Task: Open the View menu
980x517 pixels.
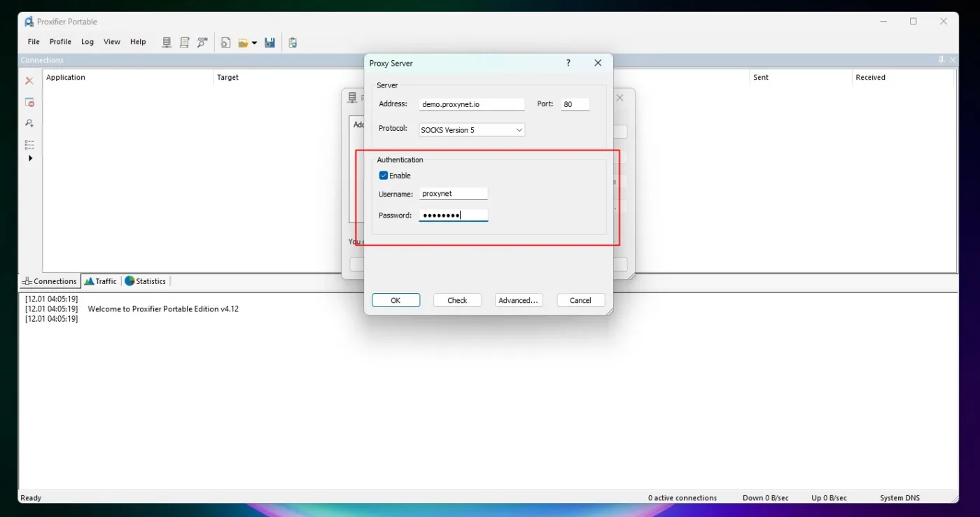Action: point(112,42)
